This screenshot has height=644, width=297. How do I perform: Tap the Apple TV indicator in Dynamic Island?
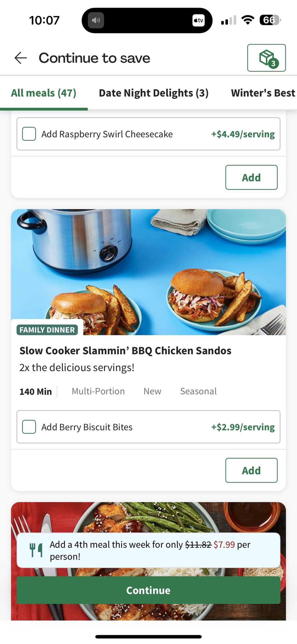(198, 20)
